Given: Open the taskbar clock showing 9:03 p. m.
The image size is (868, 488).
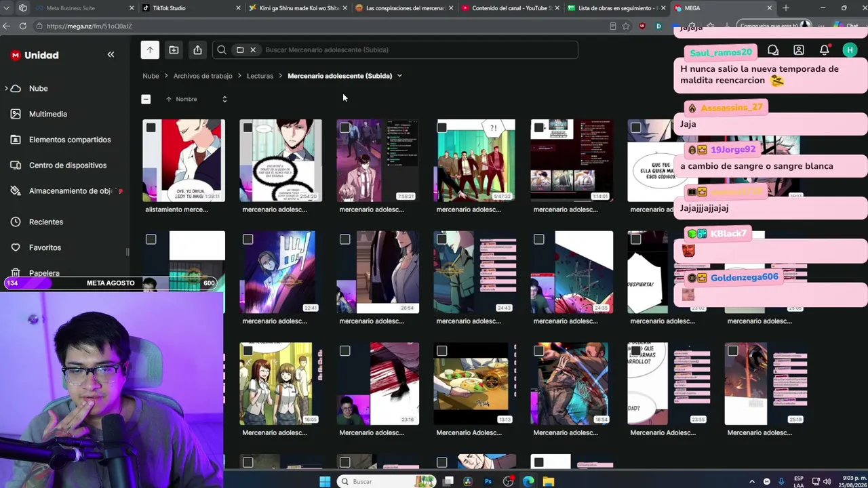Looking at the screenshot, I should point(853,481).
